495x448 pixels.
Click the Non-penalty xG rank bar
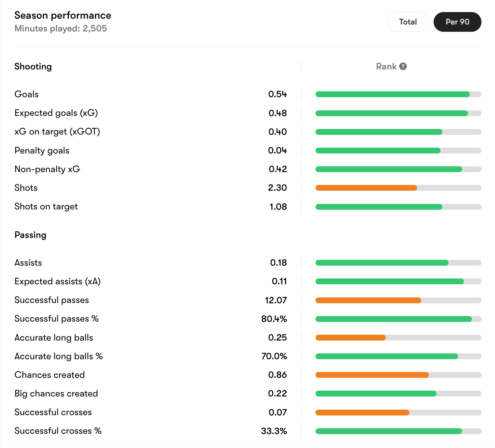point(398,169)
